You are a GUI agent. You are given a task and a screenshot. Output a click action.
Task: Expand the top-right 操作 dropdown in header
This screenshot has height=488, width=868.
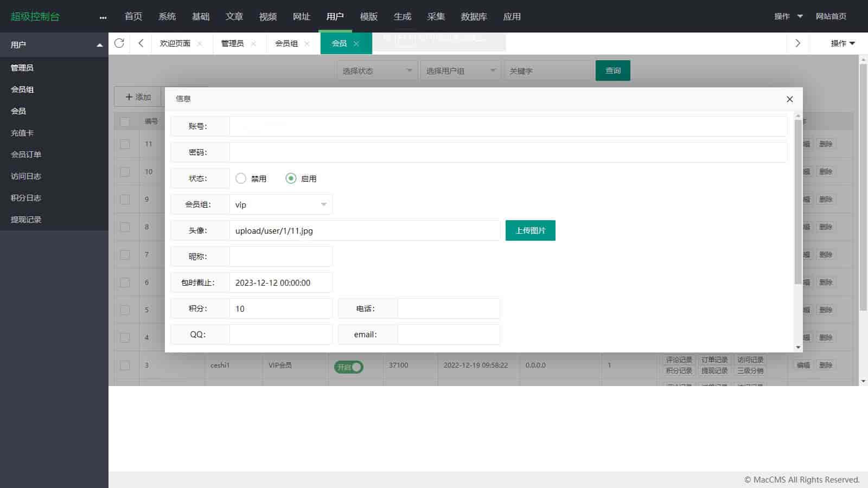(x=788, y=16)
